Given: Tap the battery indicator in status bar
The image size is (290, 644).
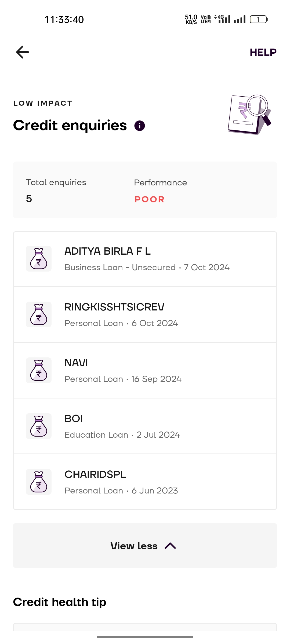Looking at the screenshot, I should point(258,19).
